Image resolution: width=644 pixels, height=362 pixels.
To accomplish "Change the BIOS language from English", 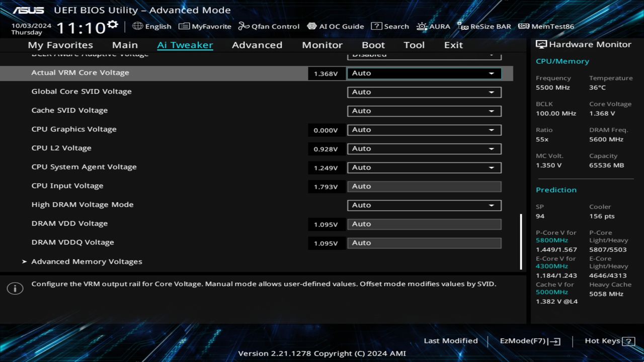I will 152,26.
